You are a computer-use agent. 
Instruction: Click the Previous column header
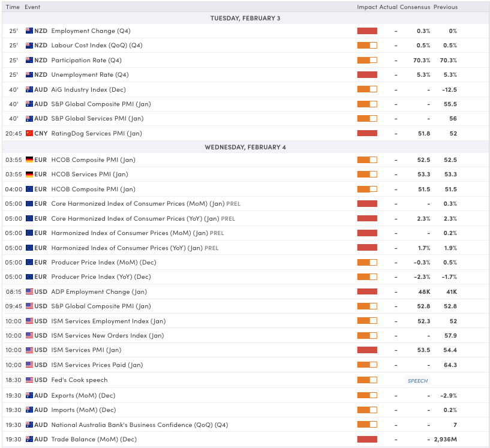click(446, 7)
